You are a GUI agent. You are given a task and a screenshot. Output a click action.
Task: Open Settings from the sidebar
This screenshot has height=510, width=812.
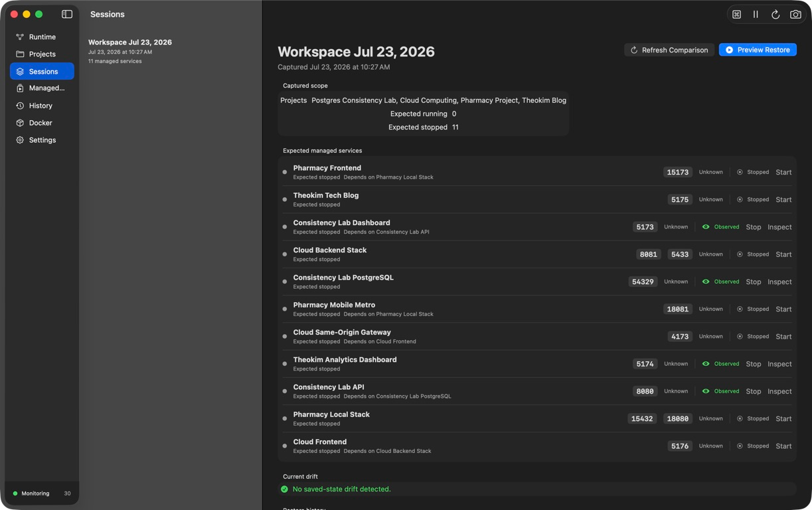click(42, 140)
